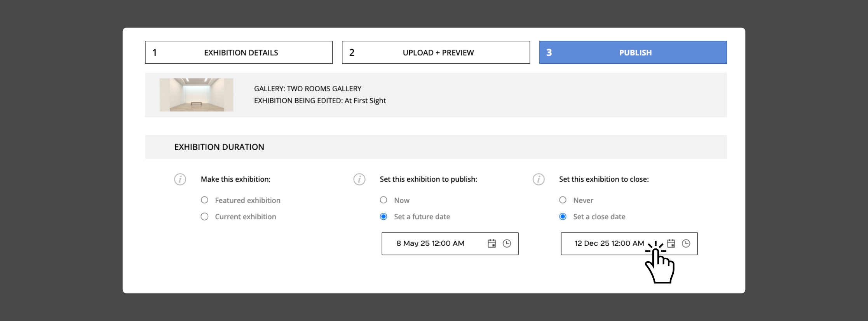Open clock time picker for close date
The height and width of the screenshot is (321, 868).
coord(686,243)
